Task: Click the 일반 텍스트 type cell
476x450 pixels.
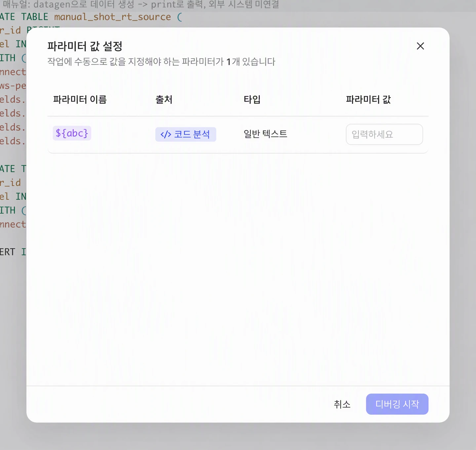Action: coord(265,134)
